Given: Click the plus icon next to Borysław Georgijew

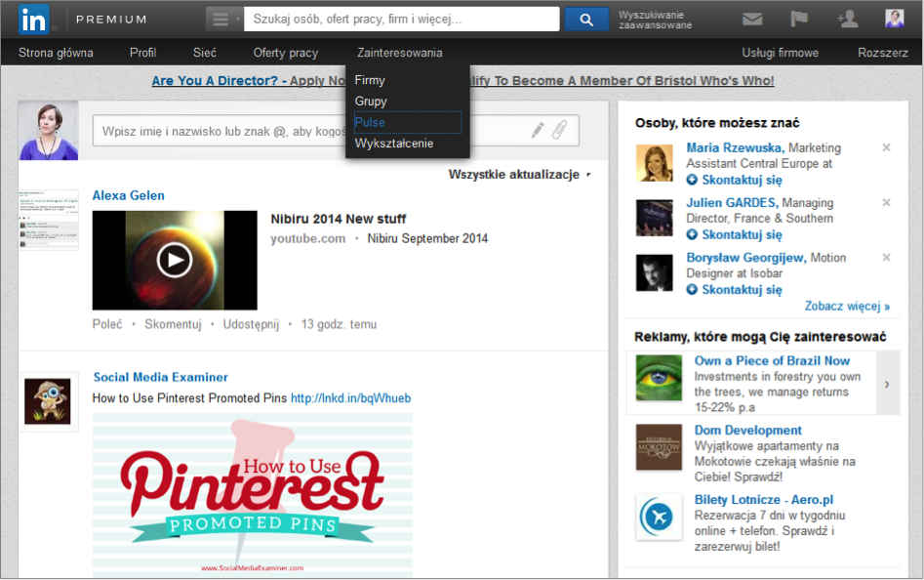Looking at the screenshot, I should pos(692,289).
